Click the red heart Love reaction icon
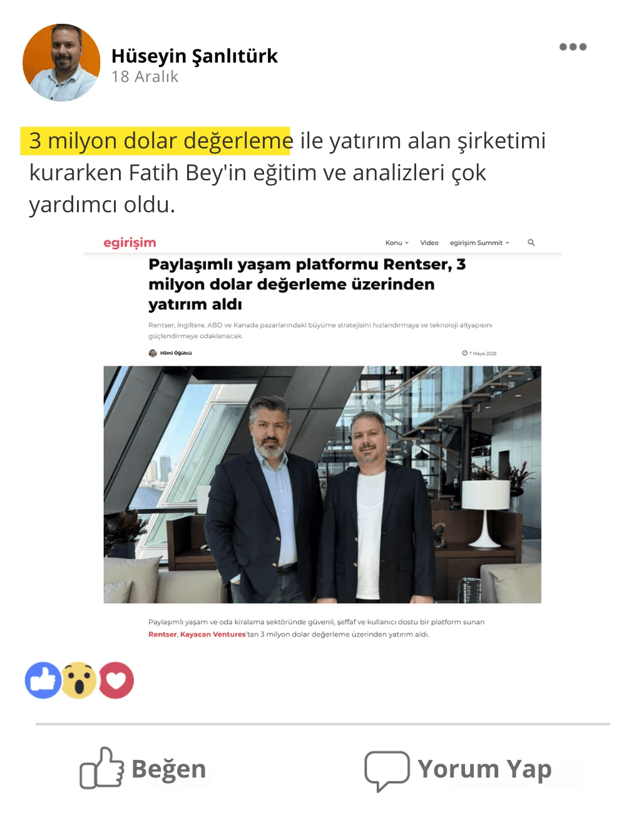The height and width of the screenshot is (832, 644). pyautogui.click(x=116, y=680)
